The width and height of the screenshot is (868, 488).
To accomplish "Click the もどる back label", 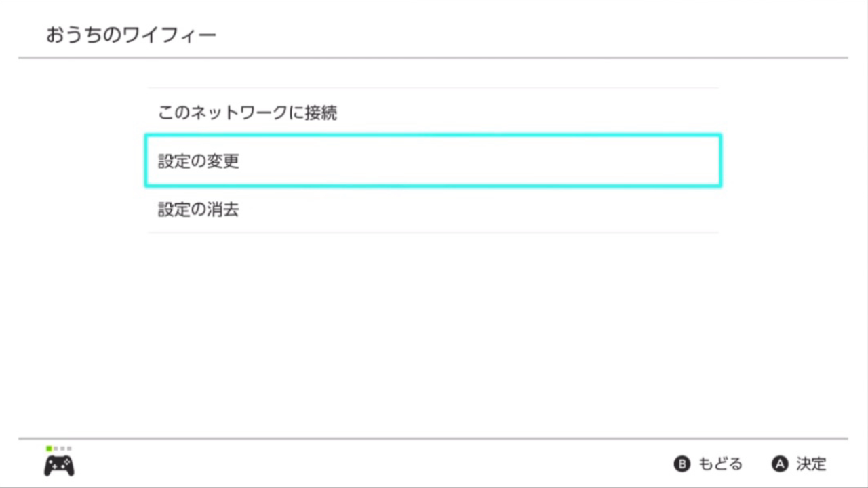I will (720, 464).
